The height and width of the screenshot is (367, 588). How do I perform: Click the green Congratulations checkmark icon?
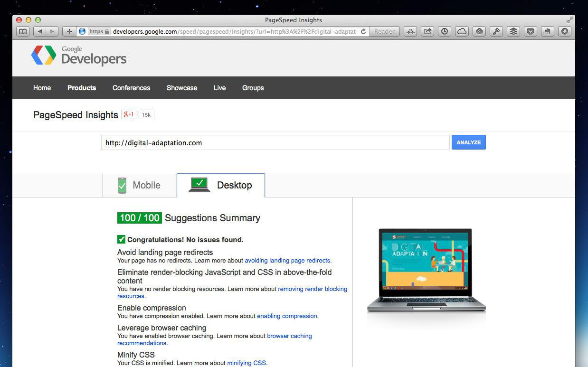pos(122,239)
